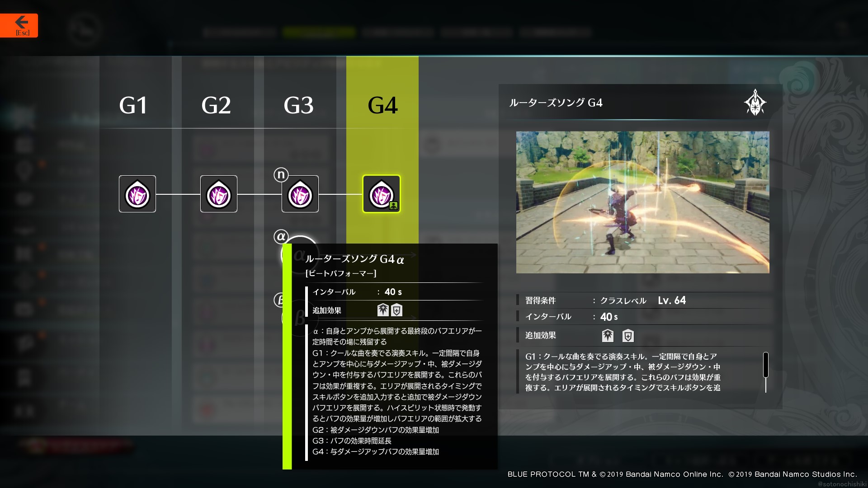Select the n normal variant marker

tap(281, 174)
